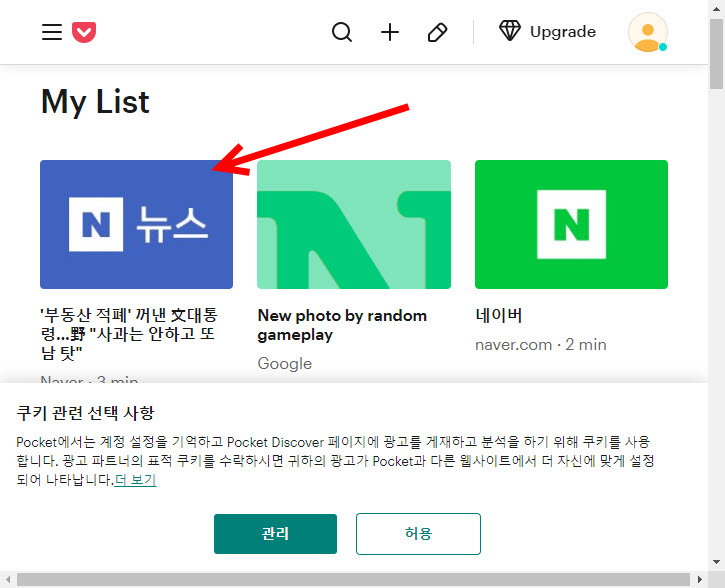Click the 허용 button
The image size is (725, 588).
(x=418, y=534)
